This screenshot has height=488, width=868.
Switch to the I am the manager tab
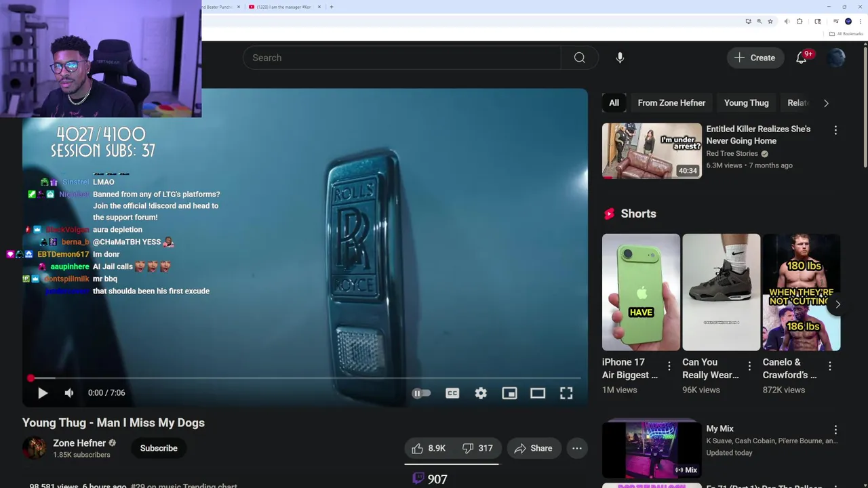(283, 7)
